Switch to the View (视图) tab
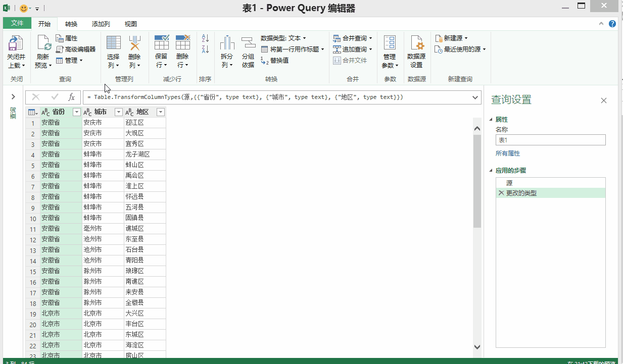 pyautogui.click(x=131, y=24)
